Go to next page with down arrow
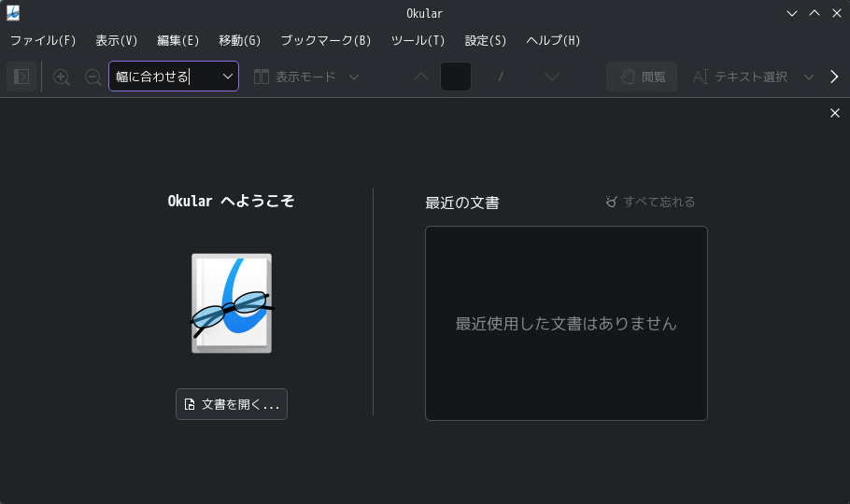Image resolution: width=850 pixels, height=504 pixels. pos(552,77)
